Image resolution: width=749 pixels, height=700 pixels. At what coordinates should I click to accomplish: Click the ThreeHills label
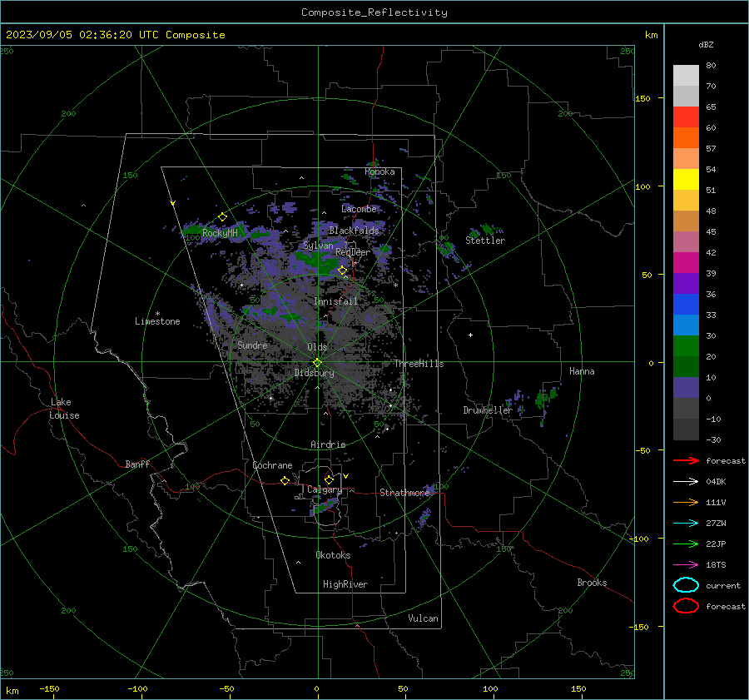coord(419,364)
